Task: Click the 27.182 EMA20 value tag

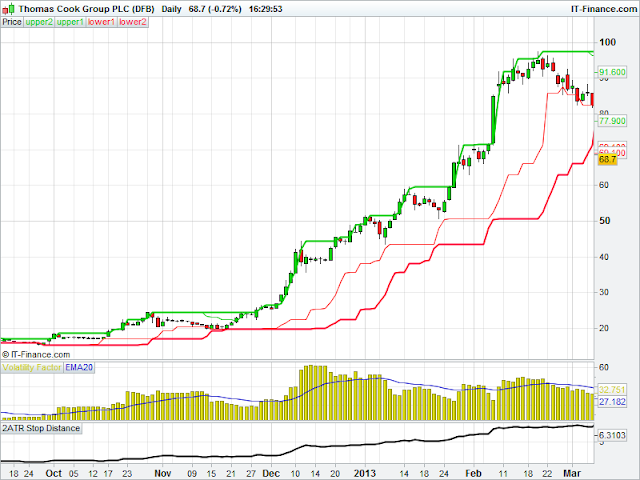Action: point(612,402)
